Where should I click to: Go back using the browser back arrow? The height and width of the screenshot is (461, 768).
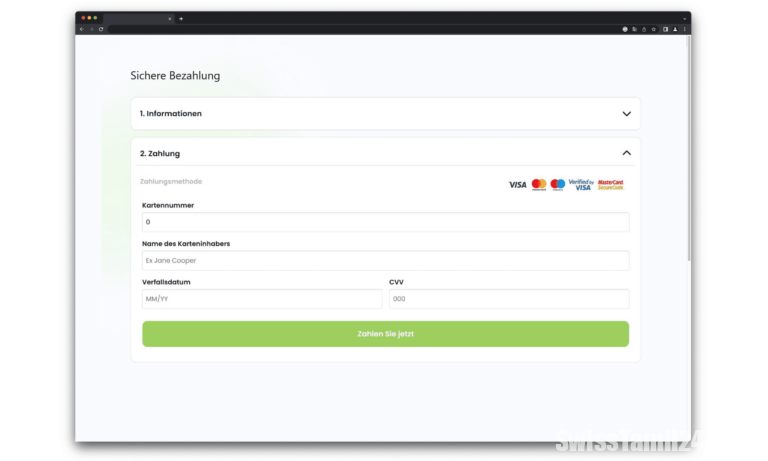pos(82,29)
